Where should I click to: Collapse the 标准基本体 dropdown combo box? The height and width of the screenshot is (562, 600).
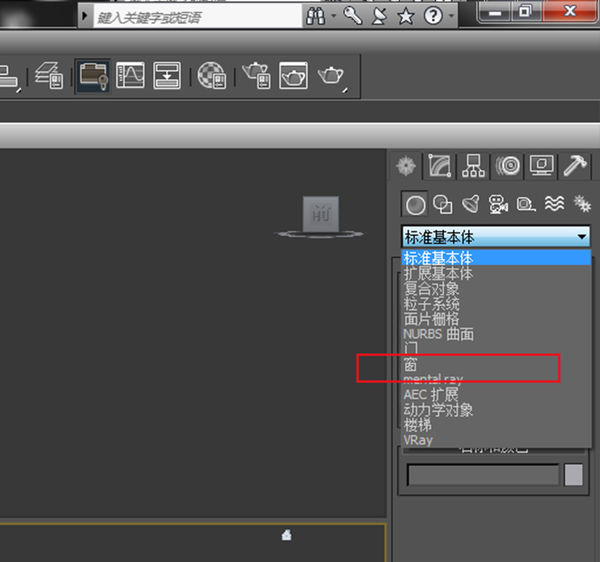496,236
